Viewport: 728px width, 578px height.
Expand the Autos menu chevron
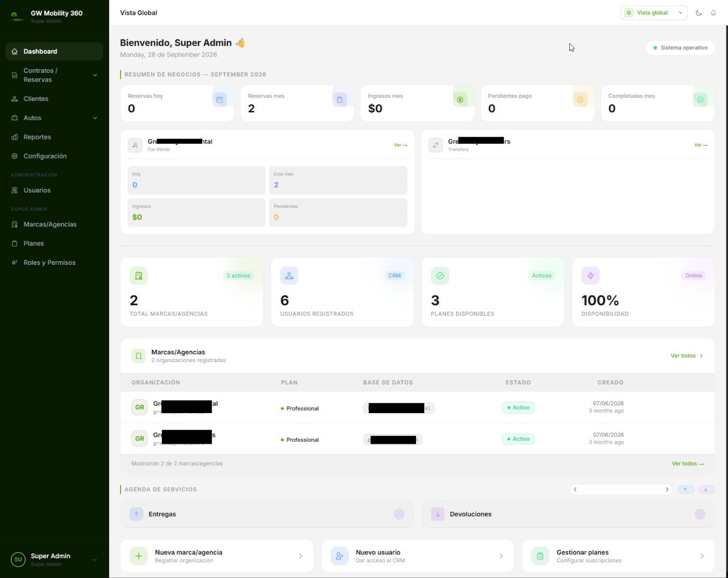click(x=95, y=118)
